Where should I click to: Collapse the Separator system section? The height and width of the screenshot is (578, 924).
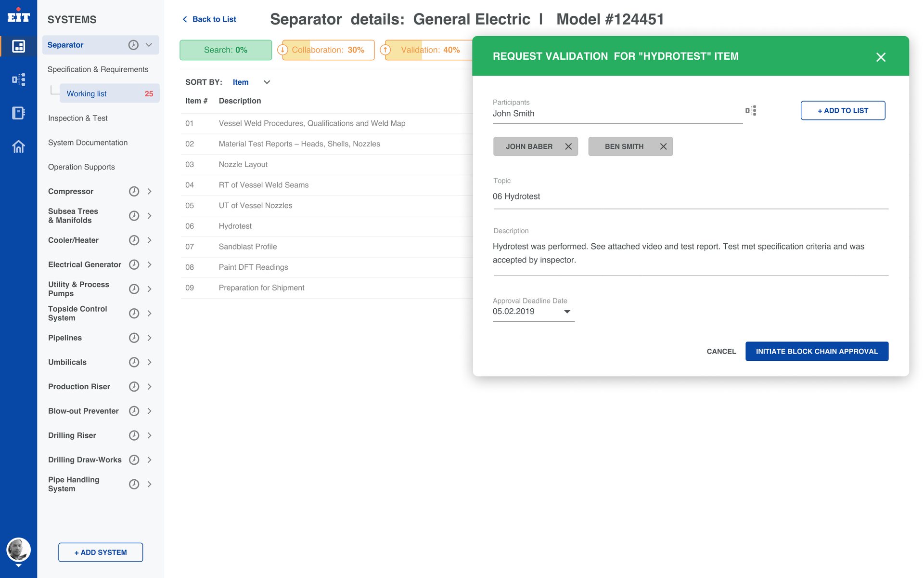pos(149,45)
